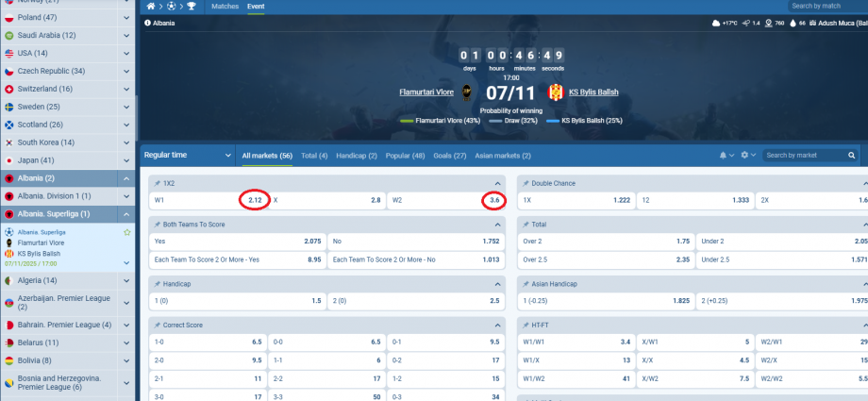Pin the 1X2 market

[x=158, y=183]
